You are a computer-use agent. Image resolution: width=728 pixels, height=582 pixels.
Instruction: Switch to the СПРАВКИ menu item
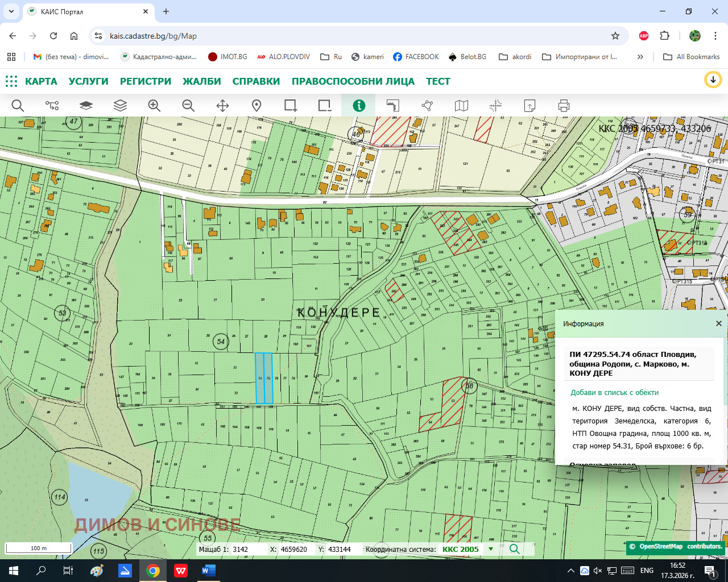coord(256,81)
